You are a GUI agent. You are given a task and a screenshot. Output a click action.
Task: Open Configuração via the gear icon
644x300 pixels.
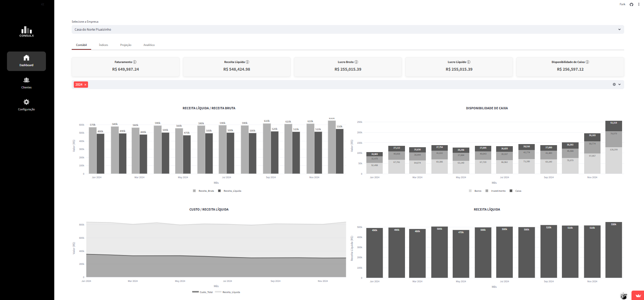[26, 102]
